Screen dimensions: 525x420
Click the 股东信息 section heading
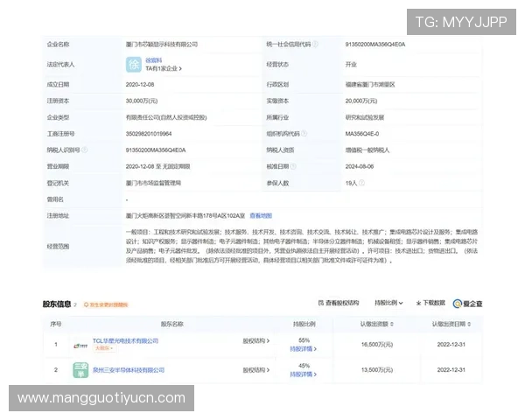(x=57, y=304)
